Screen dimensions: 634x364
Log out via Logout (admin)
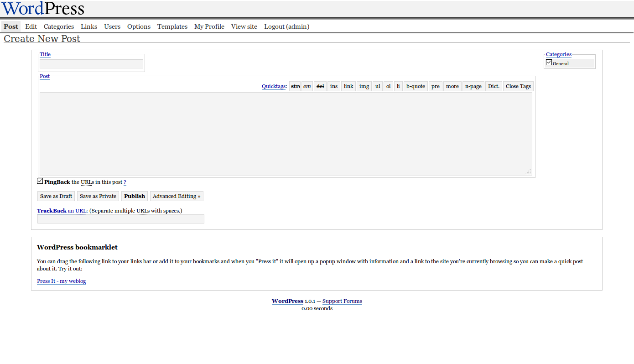287,26
